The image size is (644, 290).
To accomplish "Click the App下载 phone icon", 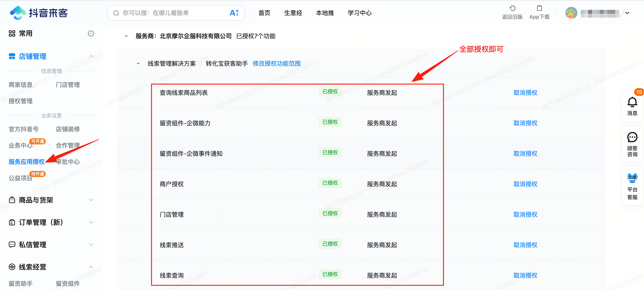I will (539, 8).
